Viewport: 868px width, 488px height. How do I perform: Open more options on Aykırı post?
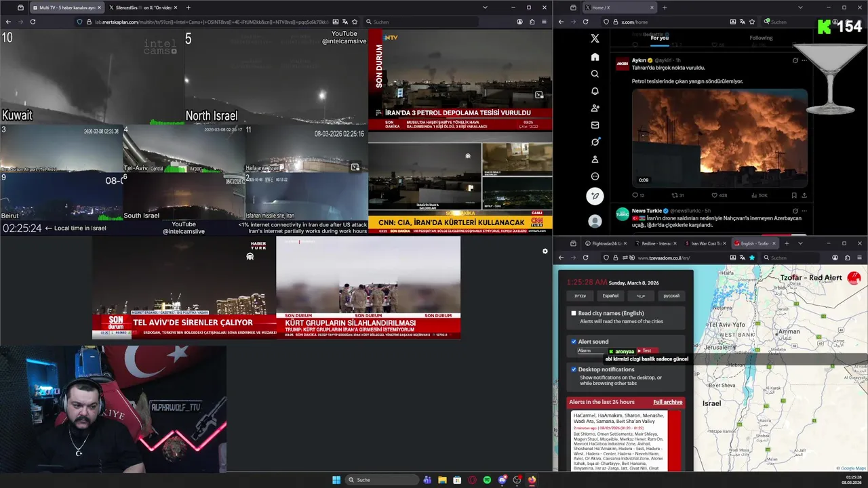804,60
